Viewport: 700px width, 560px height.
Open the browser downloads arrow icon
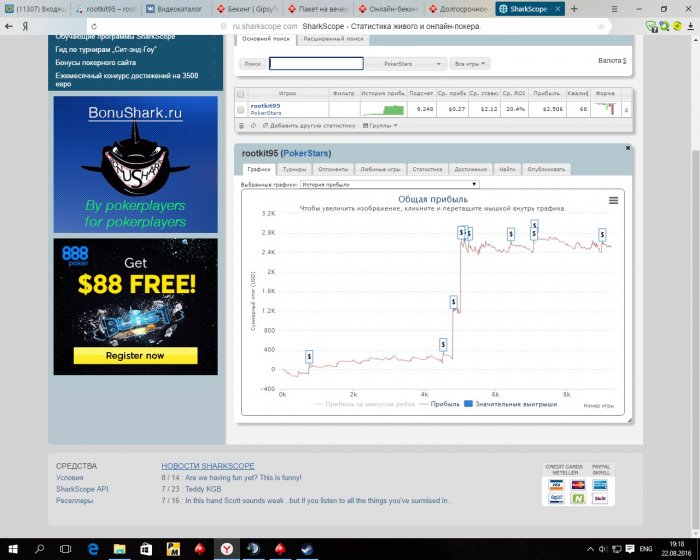point(690,26)
